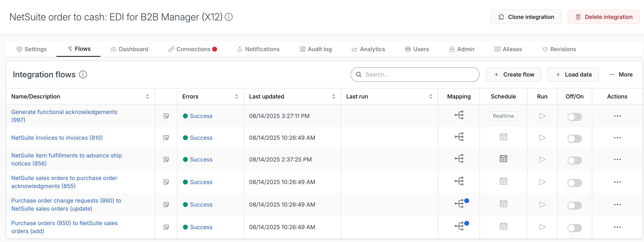Click the search magnifier icon
The image size is (644, 242).
coord(358,74)
